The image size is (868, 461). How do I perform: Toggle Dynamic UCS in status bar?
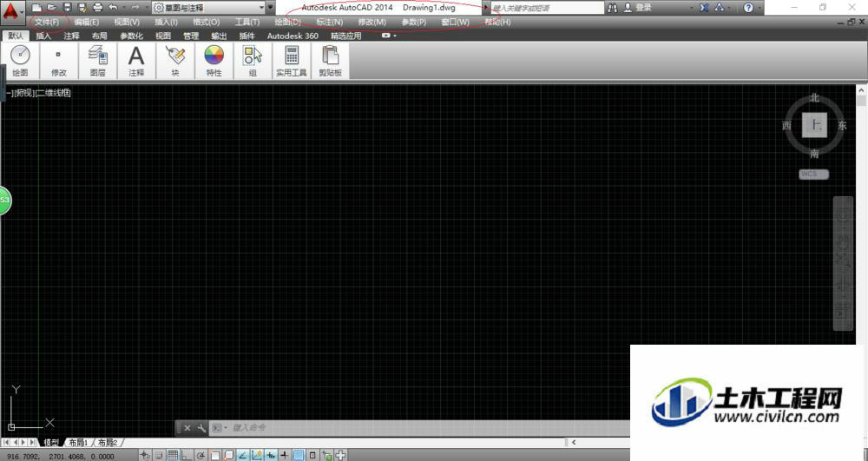[257, 455]
